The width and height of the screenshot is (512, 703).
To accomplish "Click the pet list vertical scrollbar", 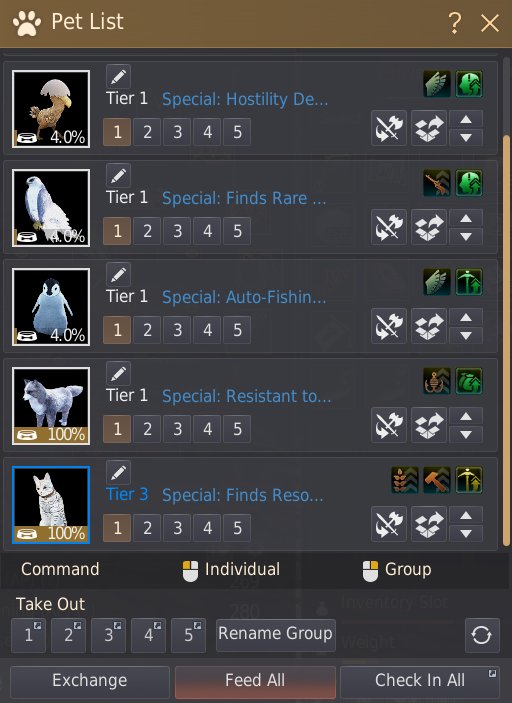I will pyautogui.click(x=507, y=341).
